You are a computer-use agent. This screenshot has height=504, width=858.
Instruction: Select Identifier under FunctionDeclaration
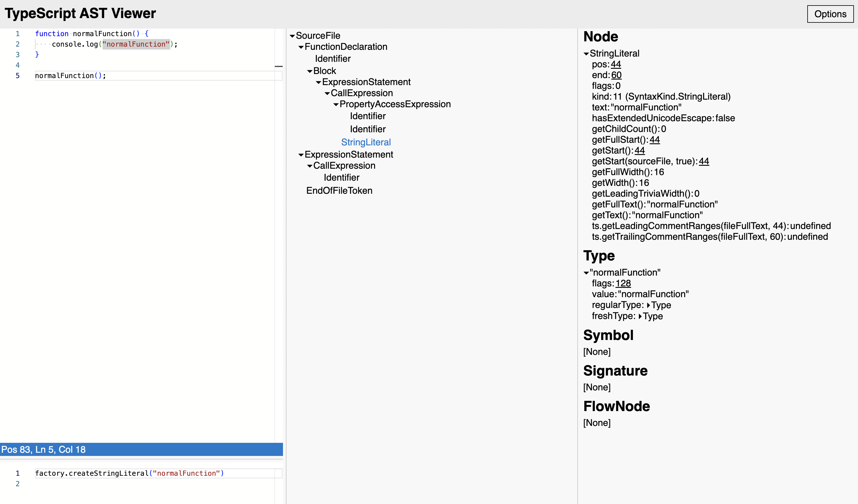333,59
